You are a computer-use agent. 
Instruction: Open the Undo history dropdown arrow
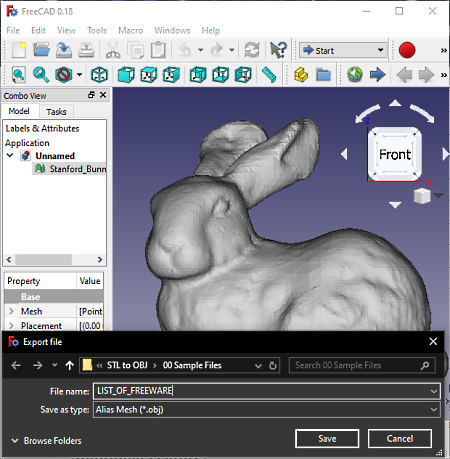tap(200, 50)
